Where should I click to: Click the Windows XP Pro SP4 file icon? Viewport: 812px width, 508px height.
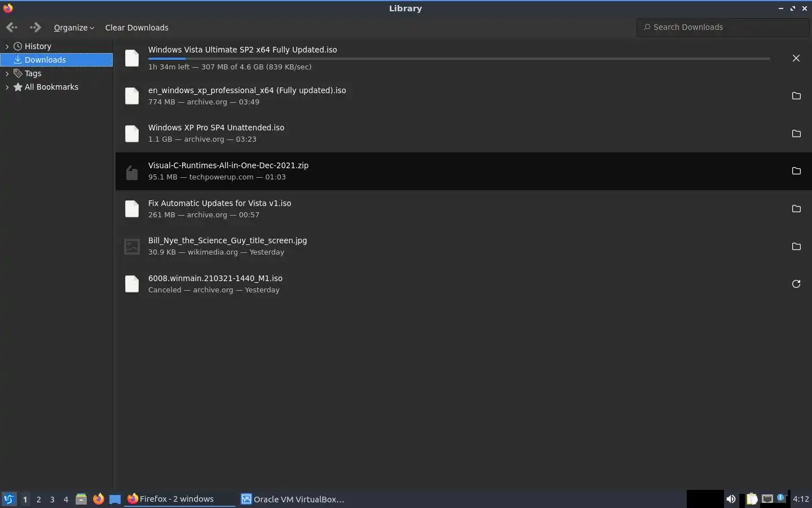[x=131, y=134]
